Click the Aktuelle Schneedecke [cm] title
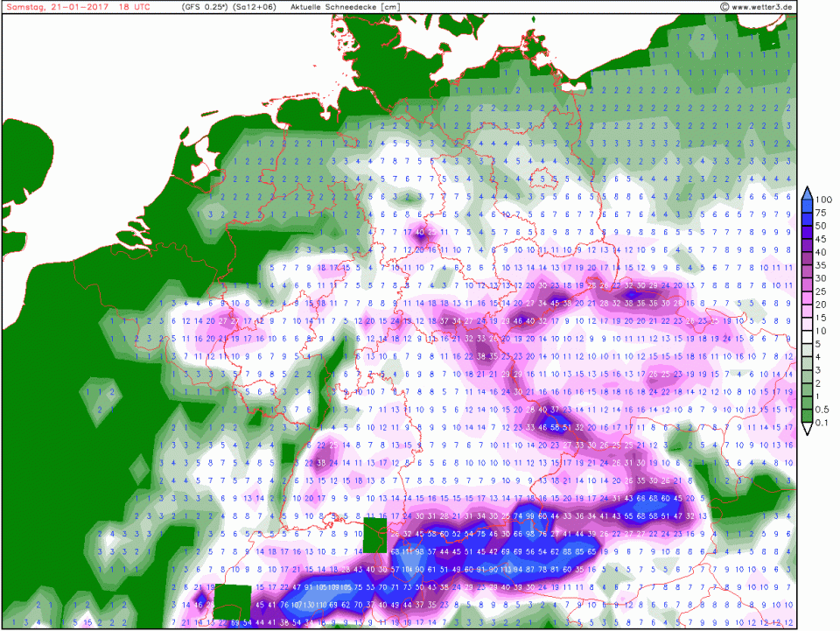Viewport: 840px width, 631px height. pyautogui.click(x=340, y=7)
